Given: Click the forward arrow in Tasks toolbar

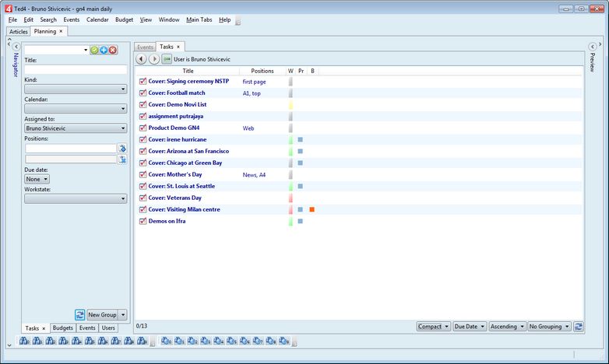Looking at the screenshot, I should (154, 59).
